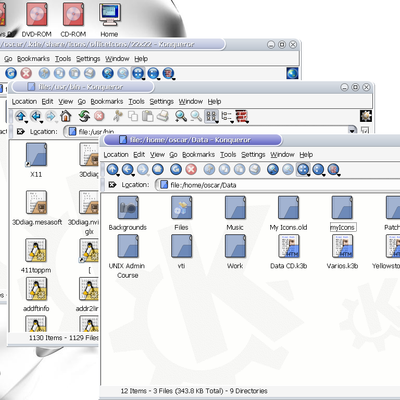The width and height of the screenshot is (400, 400).
Task: Open the Back button dropdown in the Data window
Action: pos(133,175)
